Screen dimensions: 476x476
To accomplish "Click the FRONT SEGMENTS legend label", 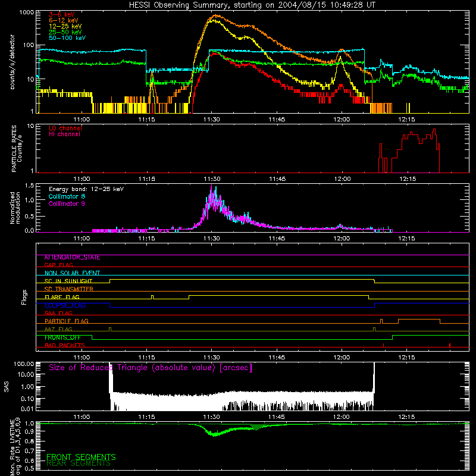I will click(x=81, y=457).
